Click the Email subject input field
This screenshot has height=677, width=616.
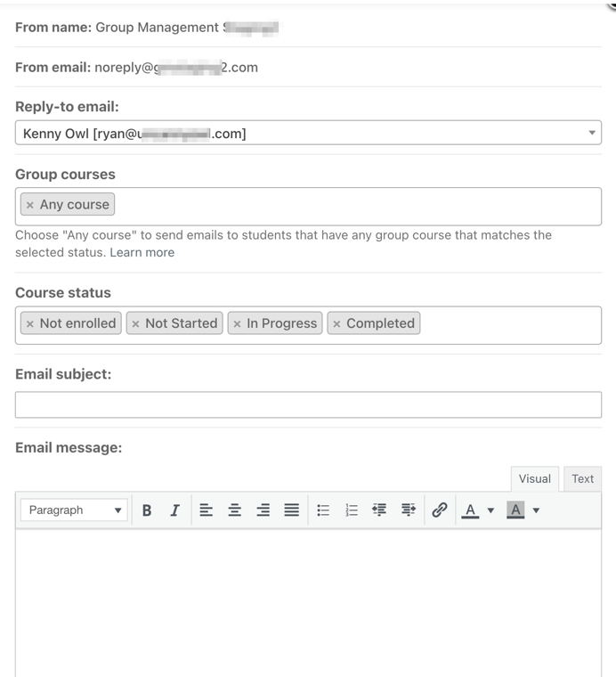[x=308, y=404]
